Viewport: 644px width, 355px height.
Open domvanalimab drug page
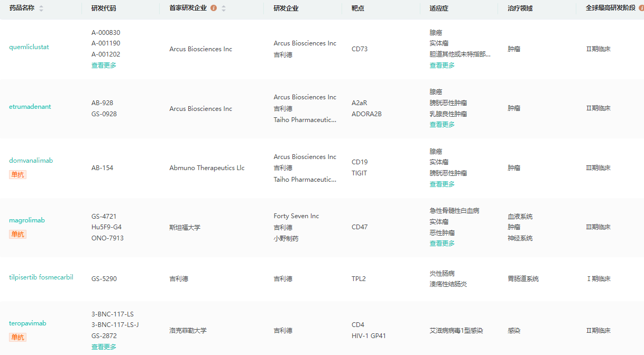(x=31, y=161)
